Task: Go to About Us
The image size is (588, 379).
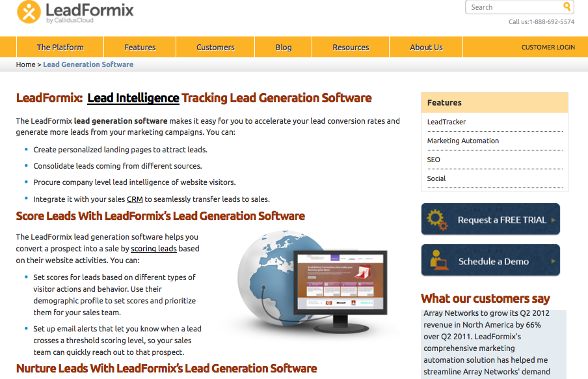Action: pyautogui.click(x=426, y=48)
